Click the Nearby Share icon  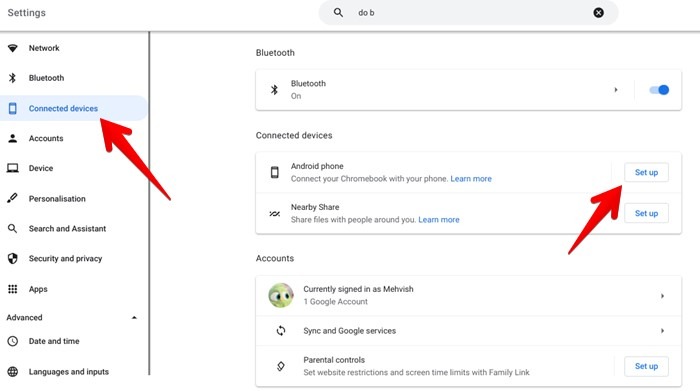pos(275,213)
